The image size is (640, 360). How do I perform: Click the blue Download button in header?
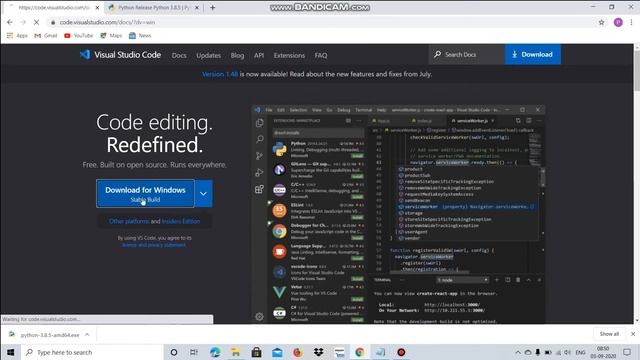click(533, 54)
